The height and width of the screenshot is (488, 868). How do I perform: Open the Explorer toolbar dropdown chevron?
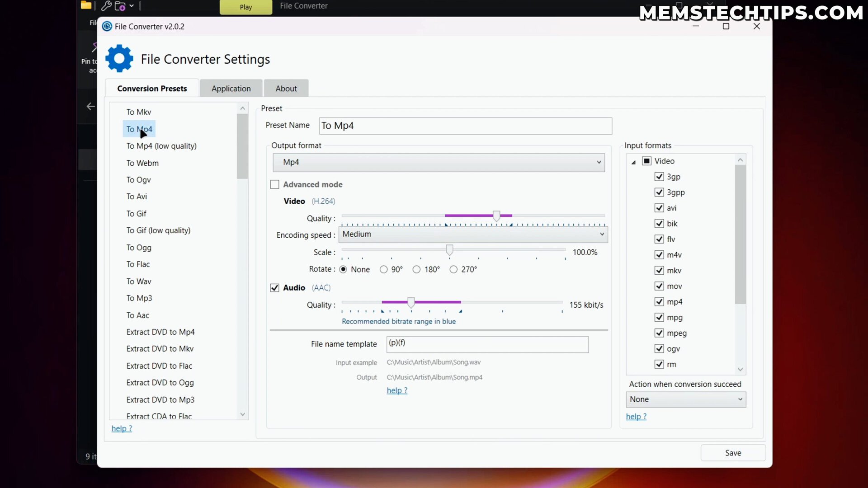click(131, 6)
